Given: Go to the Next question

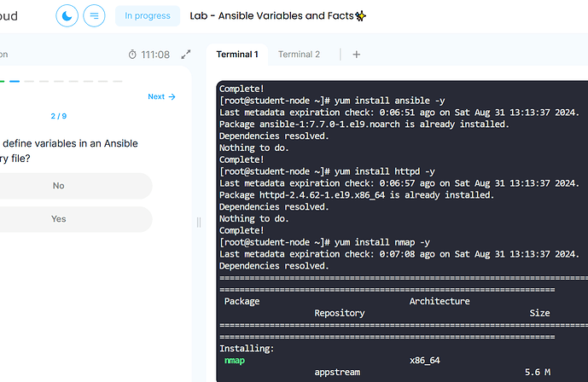Looking at the screenshot, I should pyautogui.click(x=161, y=97).
